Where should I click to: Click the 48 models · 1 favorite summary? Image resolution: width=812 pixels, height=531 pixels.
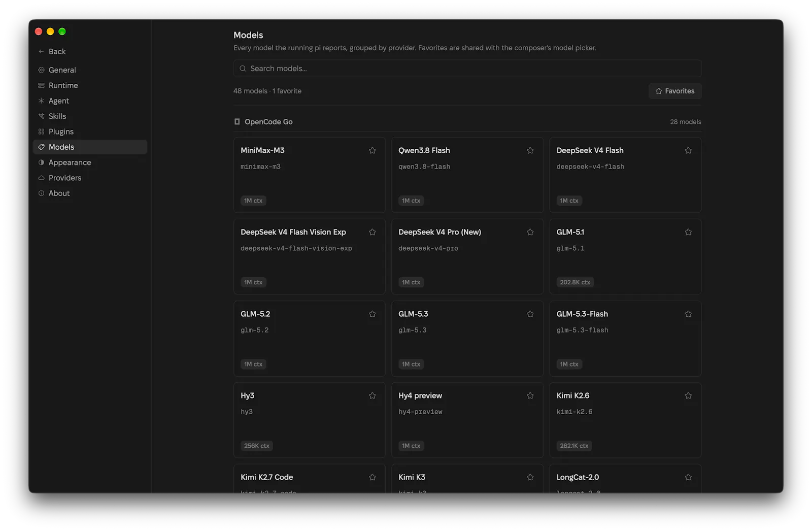(x=267, y=91)
